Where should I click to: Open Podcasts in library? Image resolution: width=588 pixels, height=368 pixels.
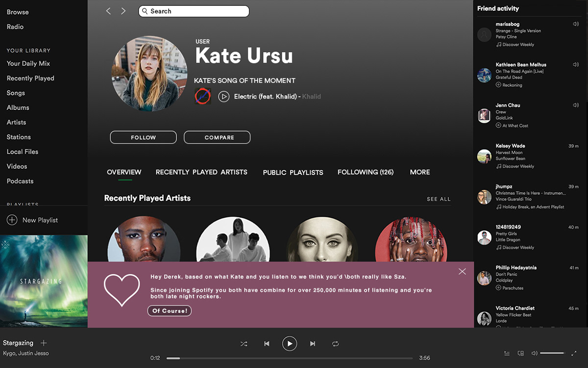pyautogui.click(x=20, y=181)
